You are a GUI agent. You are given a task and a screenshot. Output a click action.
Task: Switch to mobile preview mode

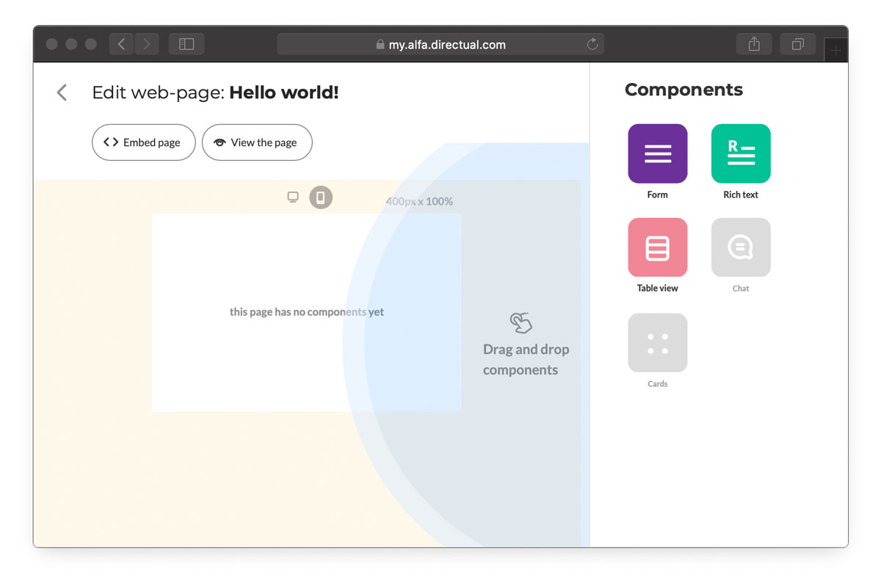click(x=321, y=197)
